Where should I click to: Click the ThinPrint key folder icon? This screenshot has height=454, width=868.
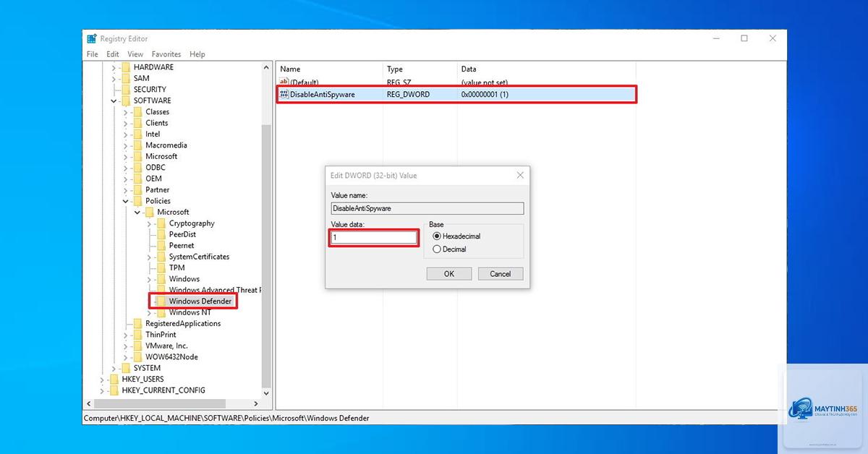137,335
